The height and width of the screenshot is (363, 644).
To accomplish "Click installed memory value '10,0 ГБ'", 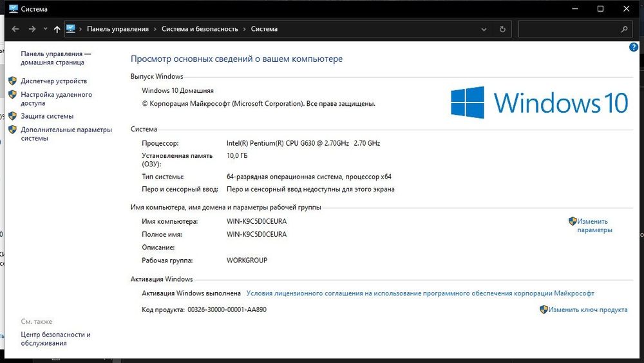I will point(237,155).
